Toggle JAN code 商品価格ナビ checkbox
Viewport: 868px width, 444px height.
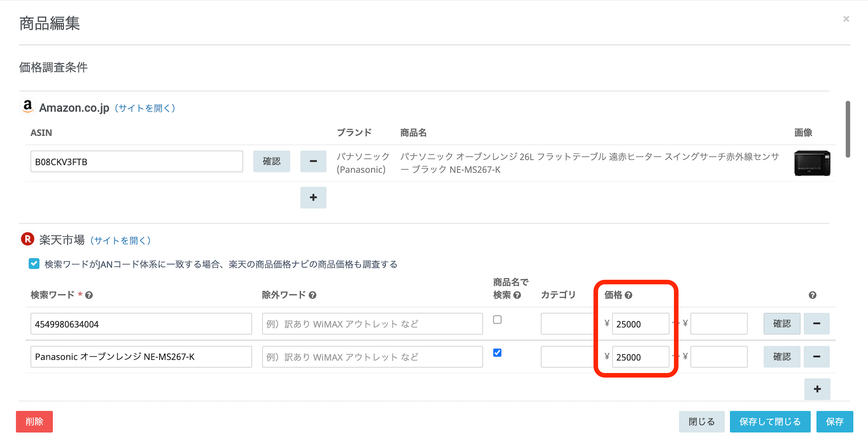point(34,264)
